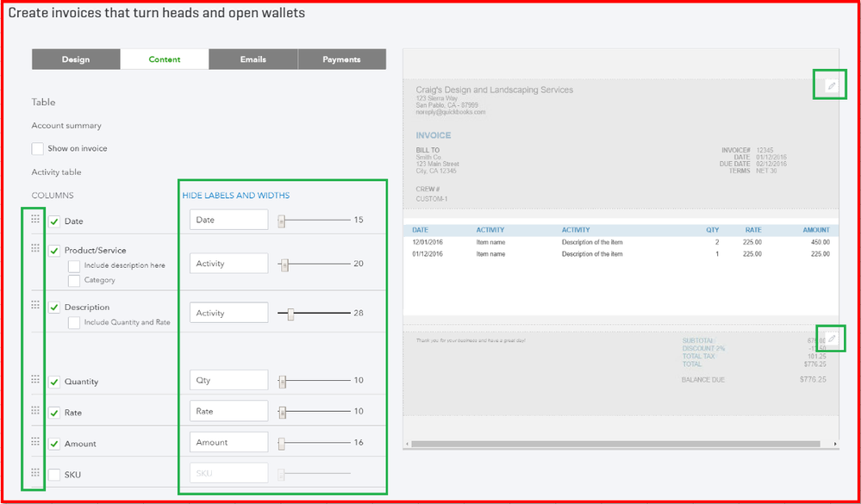Click the INVOICE title in preview
The width and height of the screenshot is (861, 504).
434,135
